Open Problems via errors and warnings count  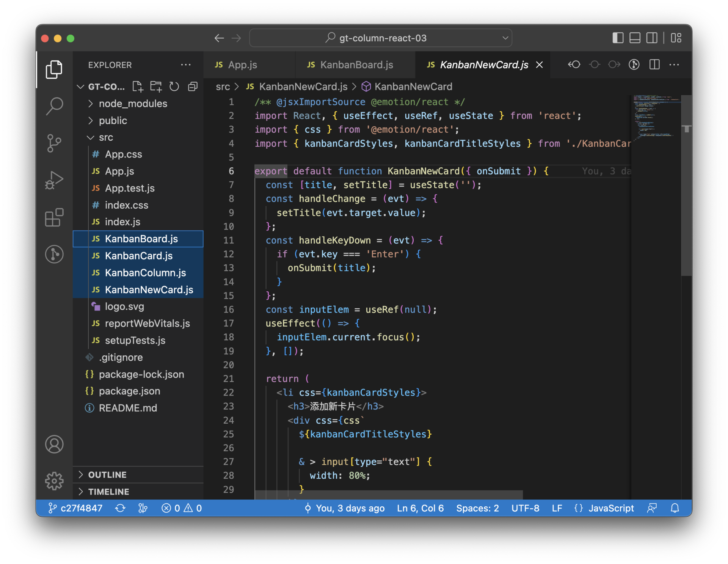pos(181,508)
